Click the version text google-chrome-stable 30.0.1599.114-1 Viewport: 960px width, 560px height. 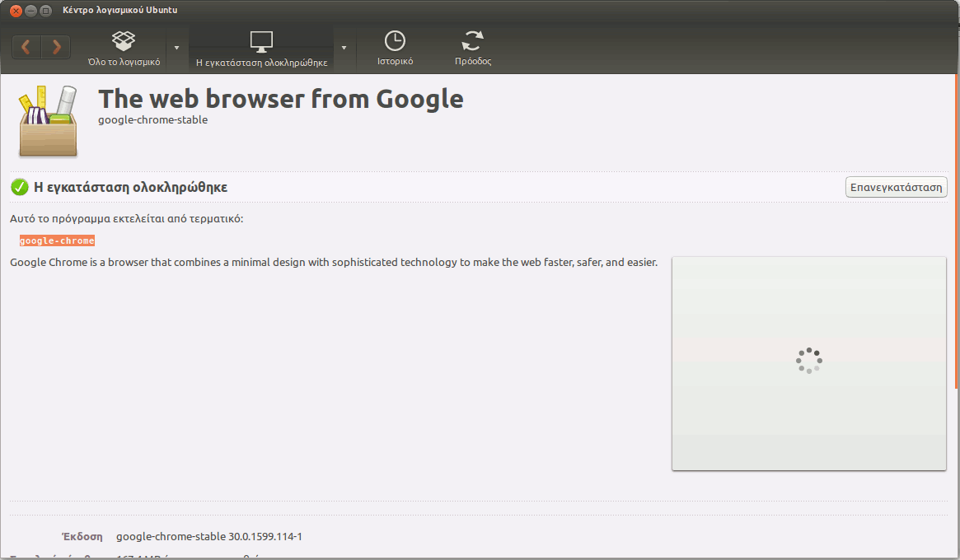pos(208,537)
